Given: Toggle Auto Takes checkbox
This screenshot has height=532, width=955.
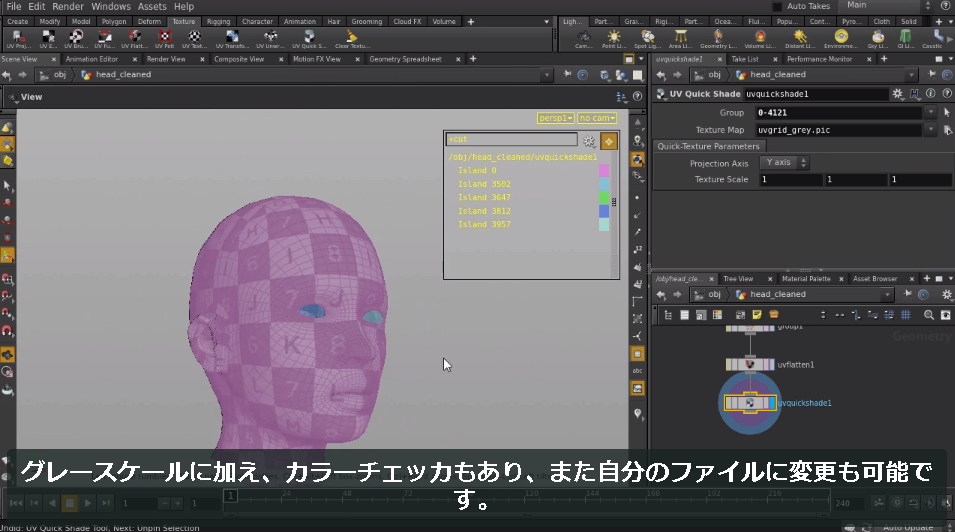Looking at the screenshot, I should pos(777,6).
